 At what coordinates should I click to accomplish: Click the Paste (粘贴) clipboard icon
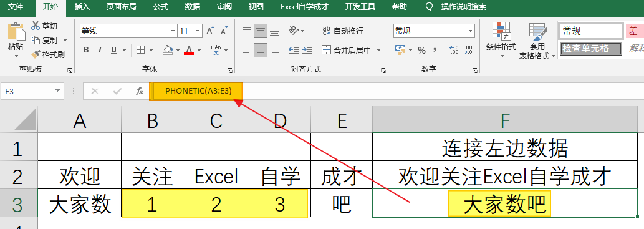[16, 32]
